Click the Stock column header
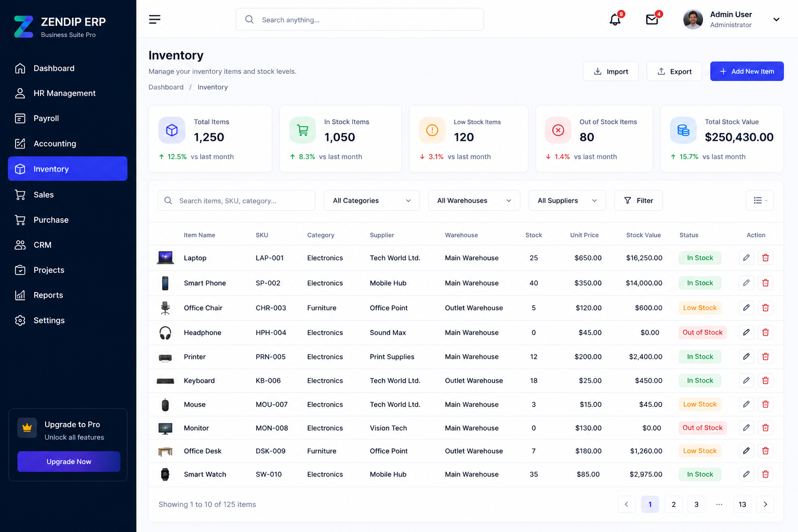Viewport: 798px width, 532px height. pos(534,235)
